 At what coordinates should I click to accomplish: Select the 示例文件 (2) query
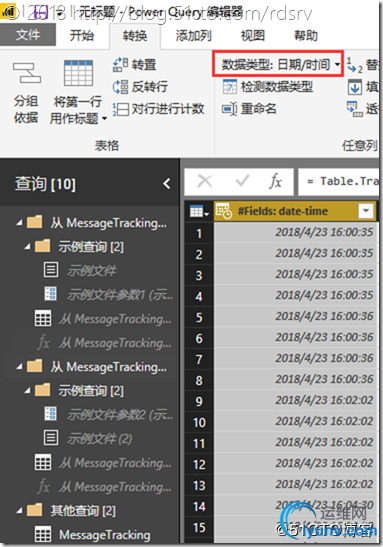[x=100, y=439]
